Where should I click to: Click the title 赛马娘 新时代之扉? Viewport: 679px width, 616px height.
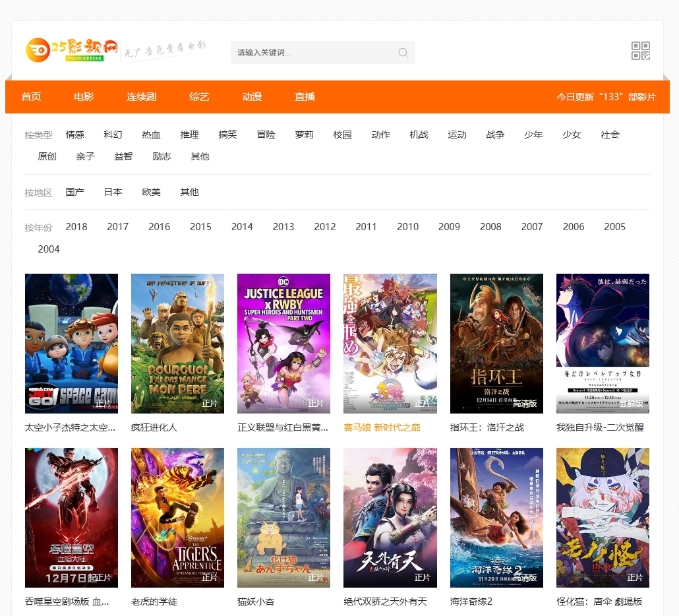382,427
